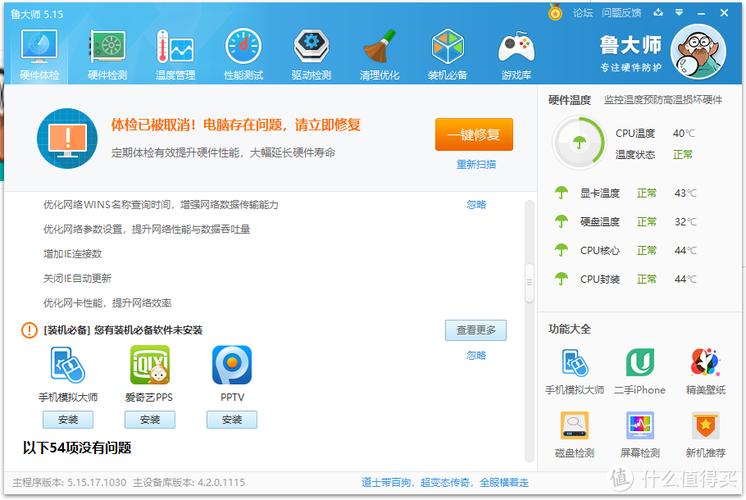The height and width of the screenshot is (500, 746).
Task: Click the CPU temperature gauge dial
Action: point(579,143)
